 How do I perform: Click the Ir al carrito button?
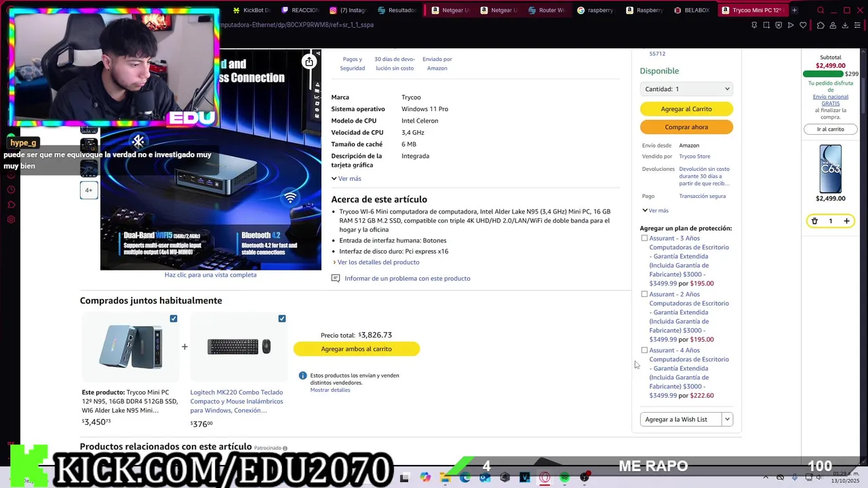[831, 129]
